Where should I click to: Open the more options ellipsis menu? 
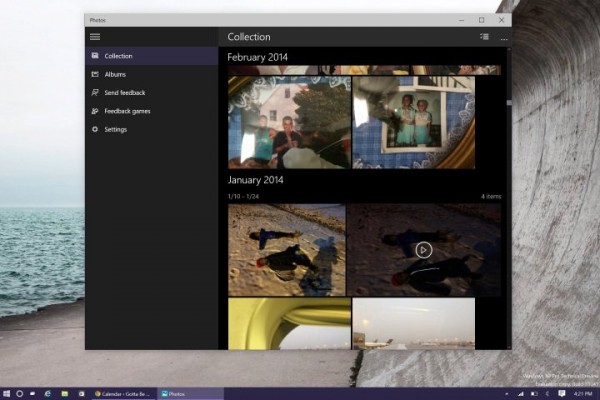(x=504, y=39)
